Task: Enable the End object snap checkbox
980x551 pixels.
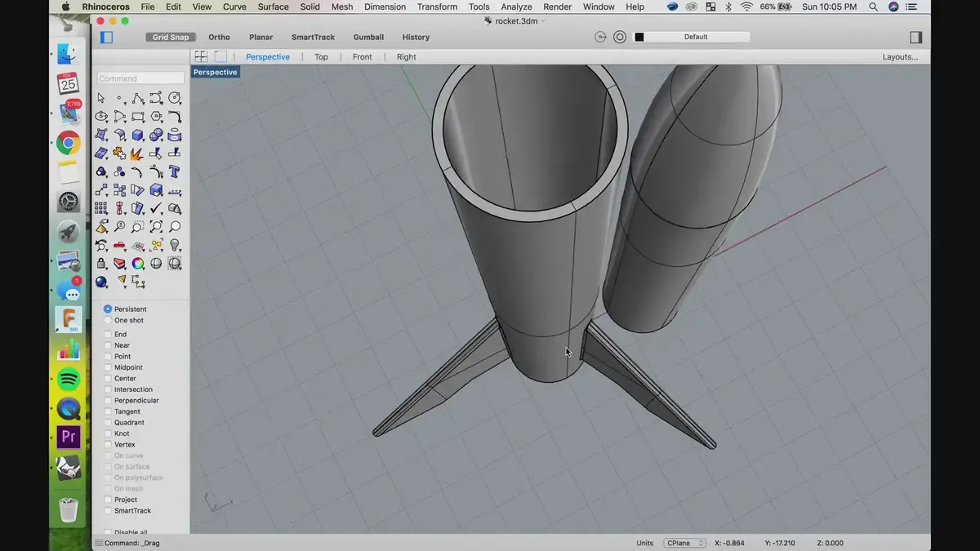Action: pos(108,334)
